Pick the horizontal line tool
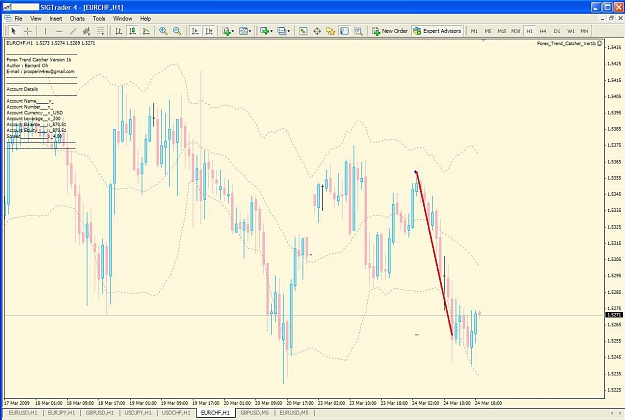This screenshot has width=625, height=420. tap(59, 31)
